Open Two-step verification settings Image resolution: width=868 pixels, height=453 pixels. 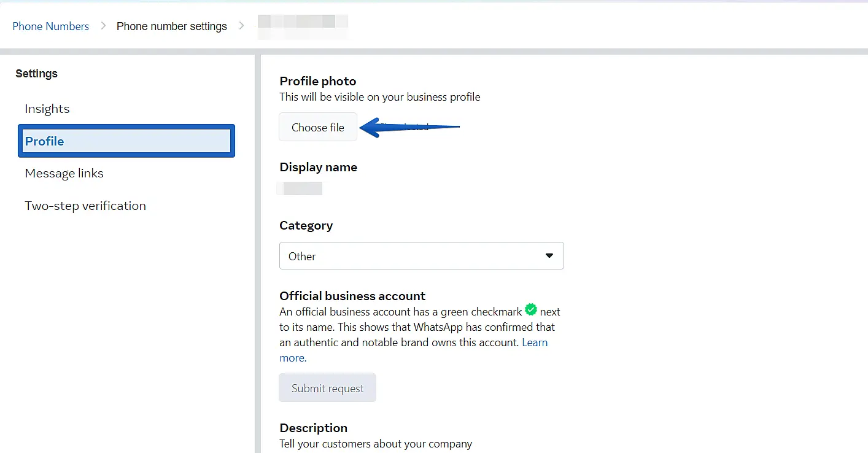pyautogui.click(x=85, y=206)
